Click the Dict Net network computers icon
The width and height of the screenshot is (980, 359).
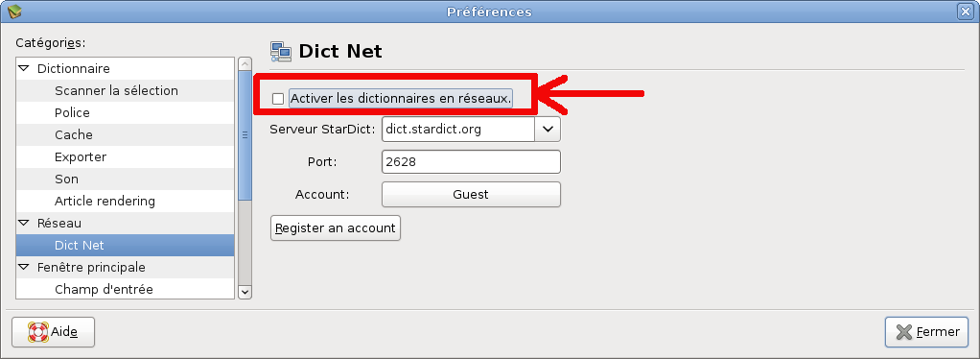(281, 52)
